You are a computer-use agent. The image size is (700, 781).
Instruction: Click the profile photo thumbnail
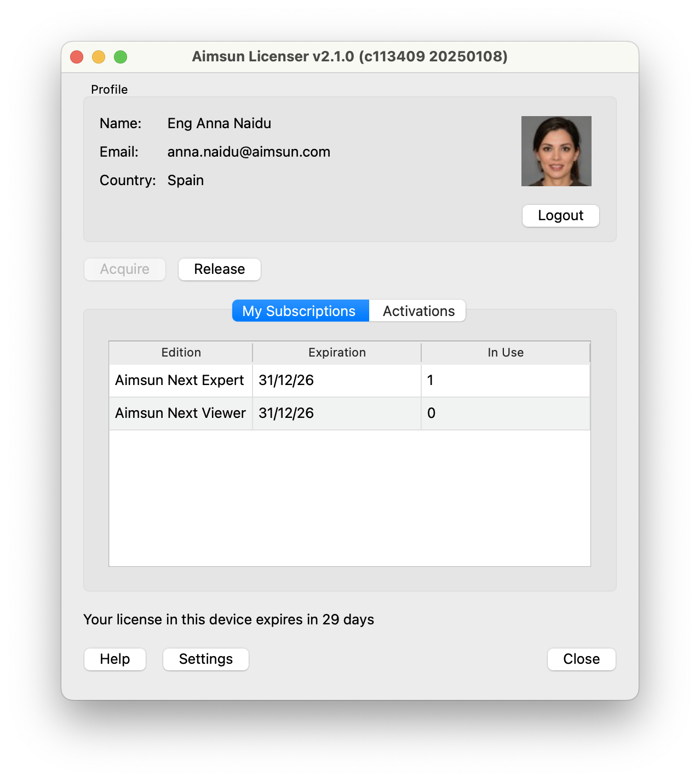556,151
